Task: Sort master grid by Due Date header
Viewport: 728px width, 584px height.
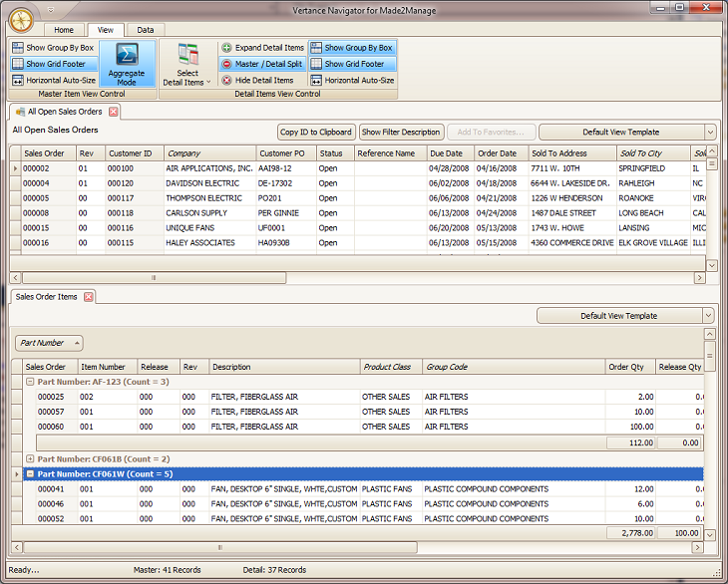Action: click(x=450, y=153)
